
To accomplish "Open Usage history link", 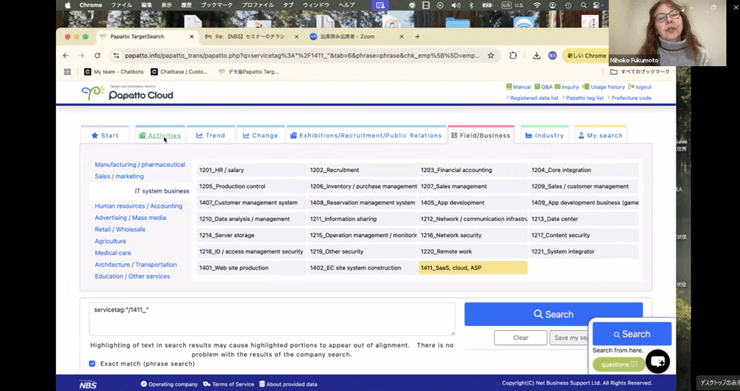I will point(604,87).
